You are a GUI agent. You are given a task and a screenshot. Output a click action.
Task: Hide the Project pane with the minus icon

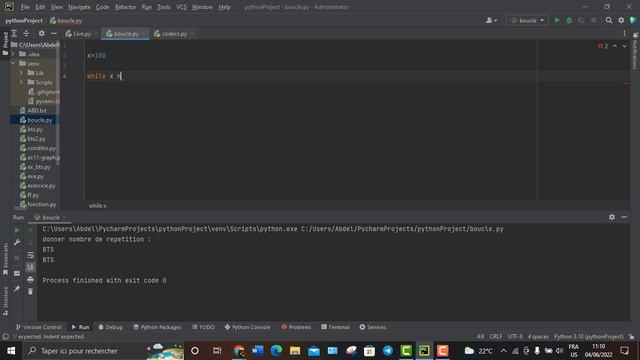(x=53, y=33)
